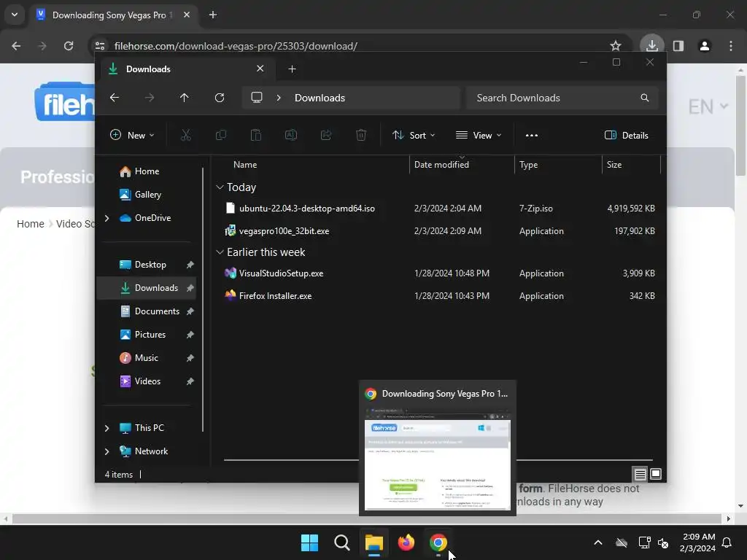Open Chrome profile avatar icon
This screenshot has width=747, height=560.
pyautogui.click(x=705, y=46)
